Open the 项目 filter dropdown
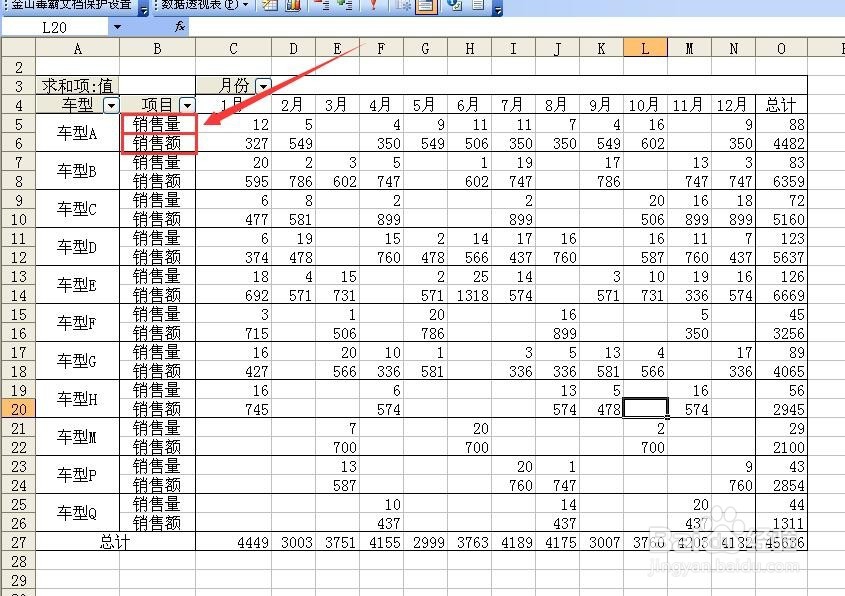Viewport: 845px width, 596px height. coord(186,105)
